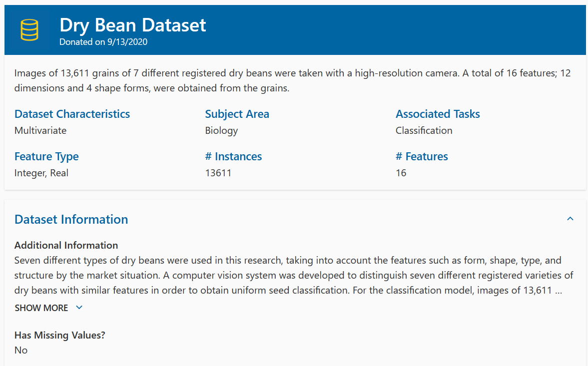
Task: Click the Classification task value
Action: coord(424,130)
